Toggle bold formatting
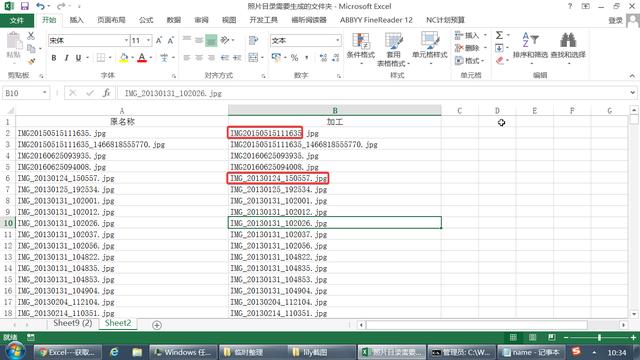The height and width of the screenshot is (360, 640). click(54, 58)
